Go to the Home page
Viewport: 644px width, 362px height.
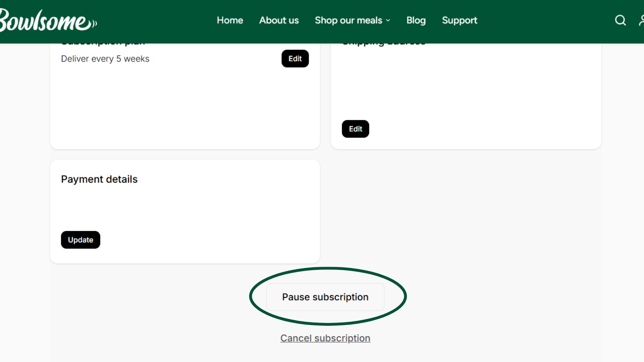[230, 20]
